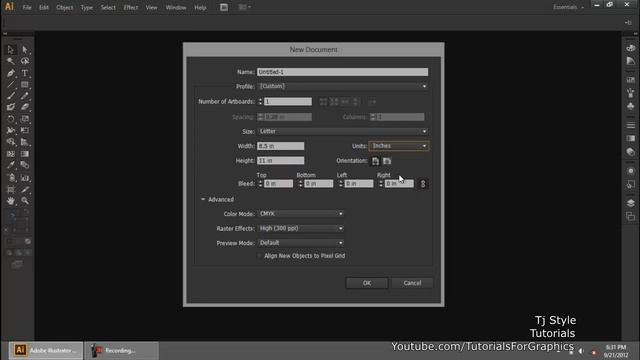Viewport: 640px width, 360px height.
Task: Collapse the Advanced section
Action: [x=203, y=200]
